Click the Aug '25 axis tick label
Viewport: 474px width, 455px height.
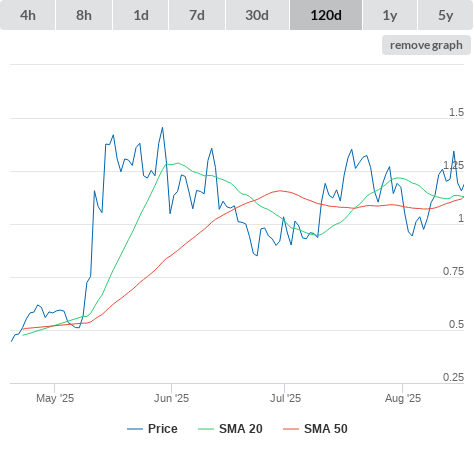(403, 398)
